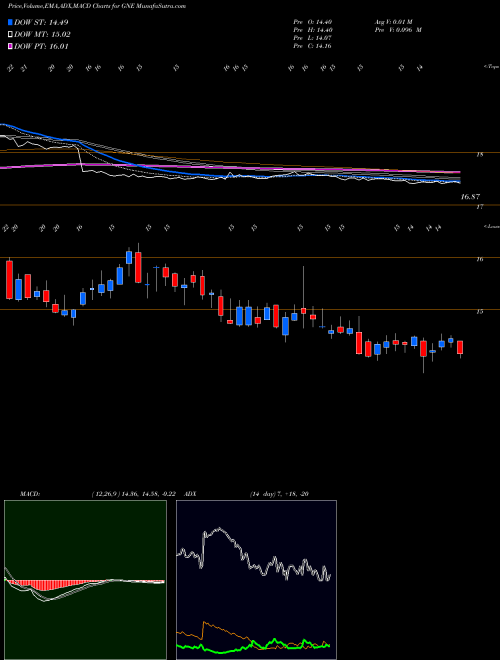Open the green MACD histogram panel
Image resolution: width=500 pixels, height=660 pixels.
coord(85,580)
